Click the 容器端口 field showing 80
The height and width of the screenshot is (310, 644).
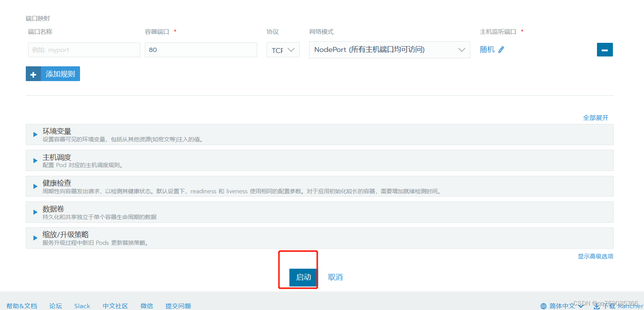tap(201, 50)
